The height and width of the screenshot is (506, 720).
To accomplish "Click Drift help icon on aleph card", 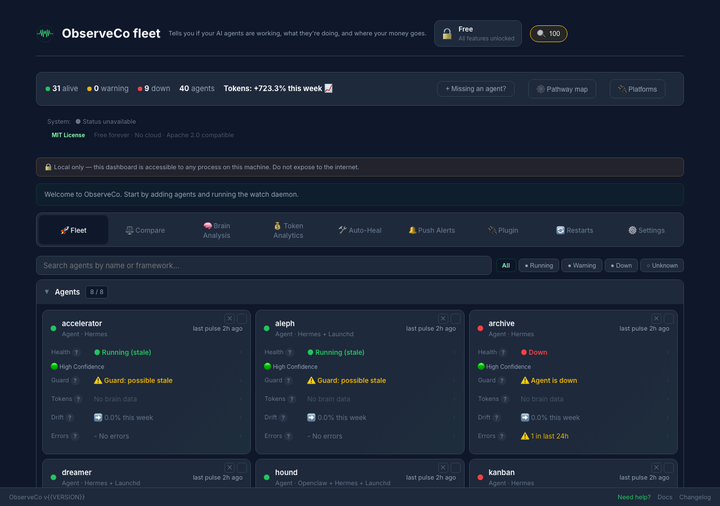I will (x=283, y=417).
